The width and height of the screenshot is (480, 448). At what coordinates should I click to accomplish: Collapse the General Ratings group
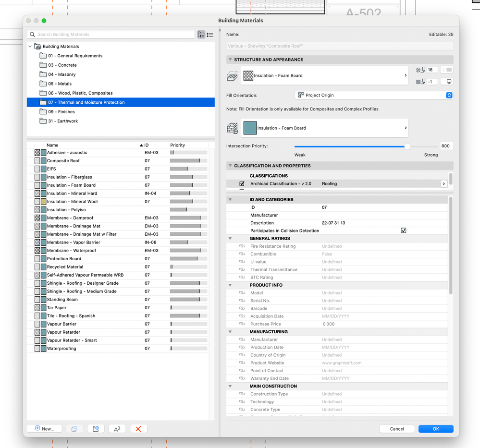point(230,238)
